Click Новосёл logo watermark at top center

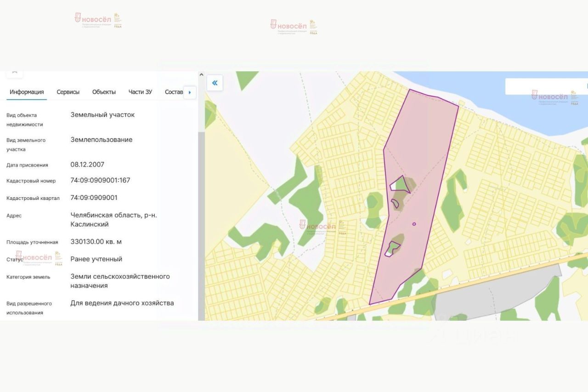pos(294,27)
